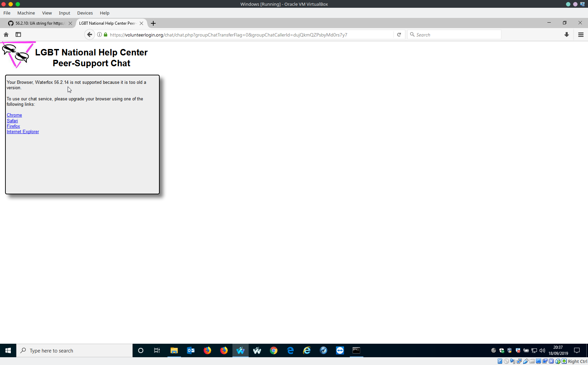Screen dimensions: 588x365
Task: Toggle the browser sidebar panel
Action: coord(18,34)
